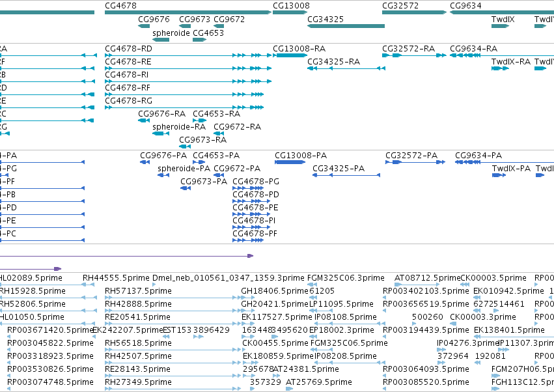The width and height of the screenshot is (554, 392).
Task: Select the CG13008-PA protein feature
Action: pos(290,162)
